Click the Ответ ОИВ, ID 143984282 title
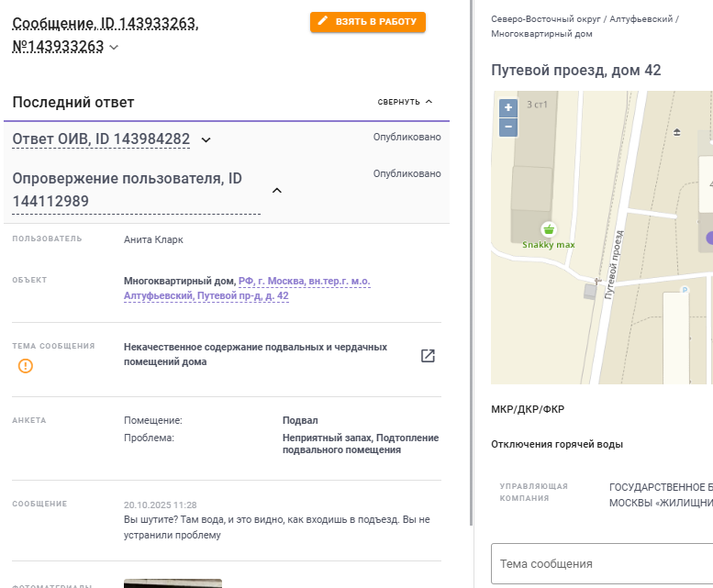The height and width of the screenshot is (588, 713). click(101, 139)
